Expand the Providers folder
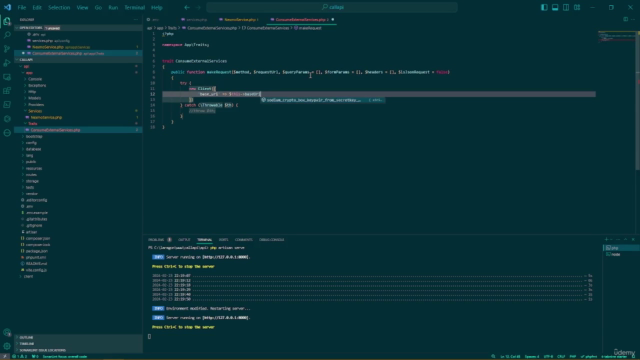Image resolution: width=640 pixels, height=360 pixels. pyautogui.click(x=36, y=104)
